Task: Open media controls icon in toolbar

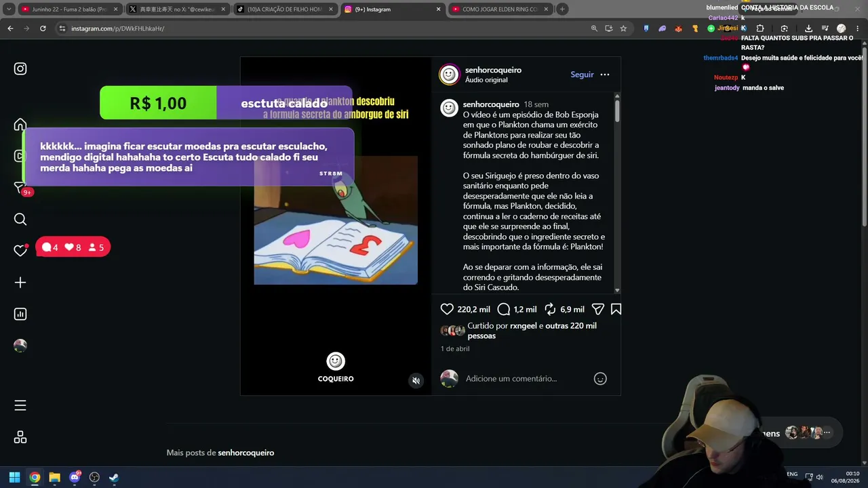Action: [825, 28]
